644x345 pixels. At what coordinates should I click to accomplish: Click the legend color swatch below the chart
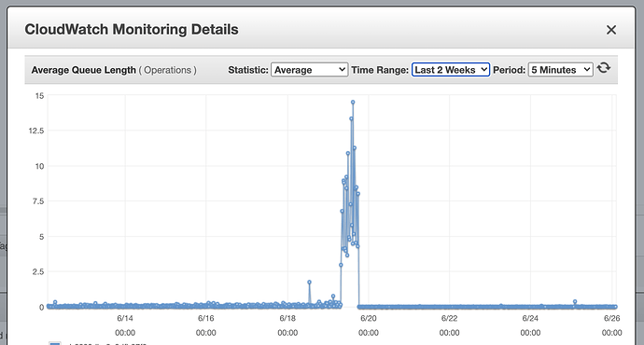click(x=55, y=343)
